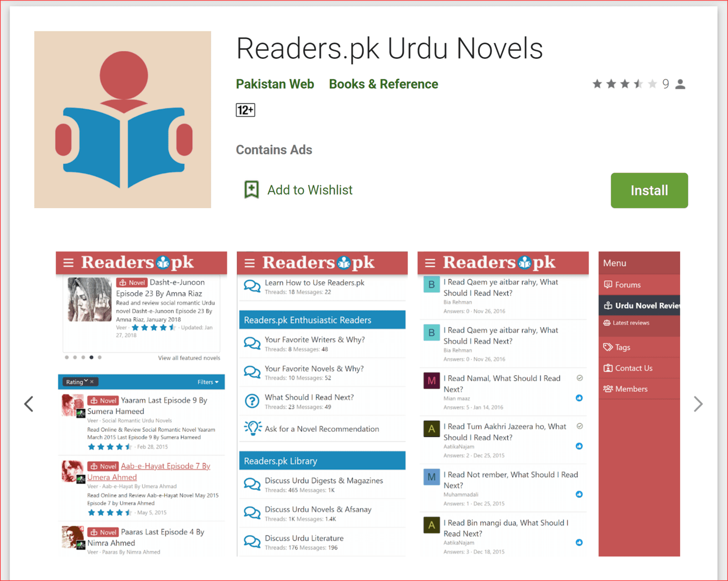Click the bookmark wishlist icon
This screenshot has width=728, height=581.
coord(252,190)
